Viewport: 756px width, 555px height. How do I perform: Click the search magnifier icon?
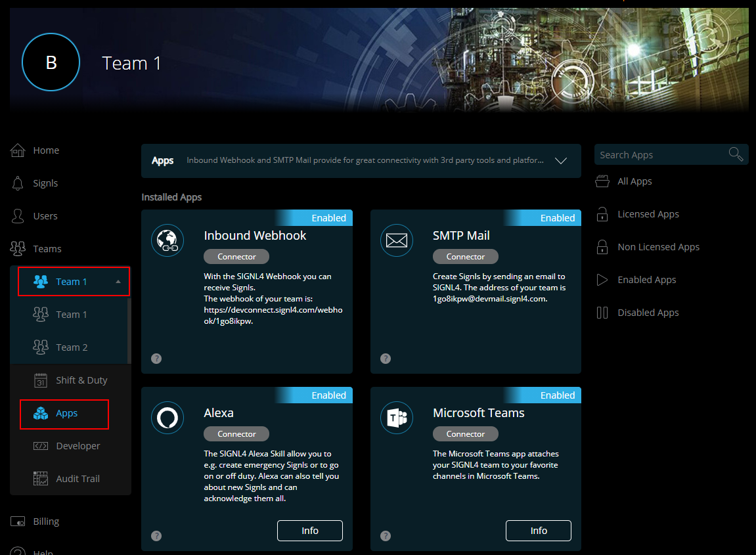(736, 154)
